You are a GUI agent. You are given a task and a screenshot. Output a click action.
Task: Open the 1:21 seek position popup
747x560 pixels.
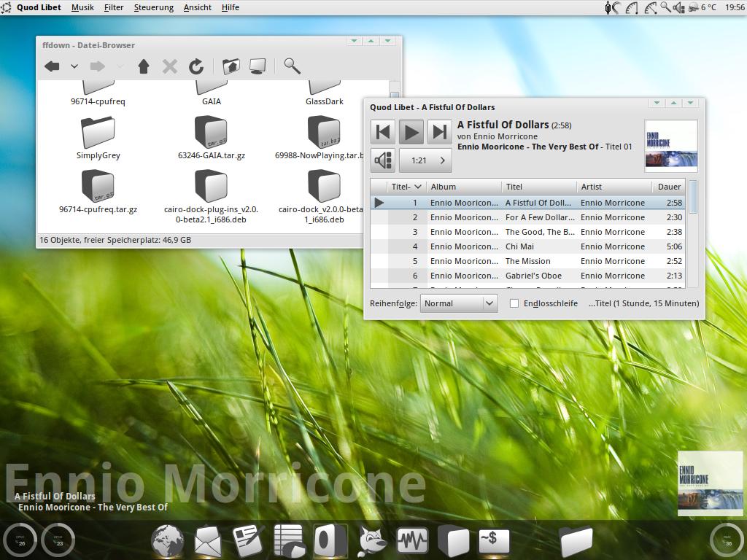coord(425,160)
